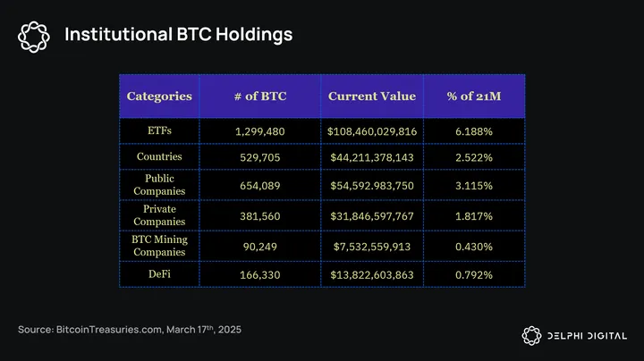The image size is (644, 361).
Task: Click the Public Companies category cell
Action: pos(159,184)
